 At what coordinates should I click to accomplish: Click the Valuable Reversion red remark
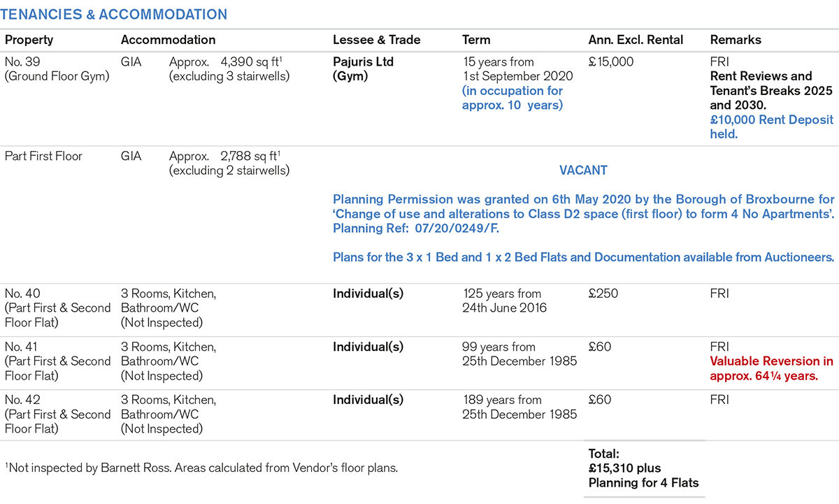coord(771,368)
